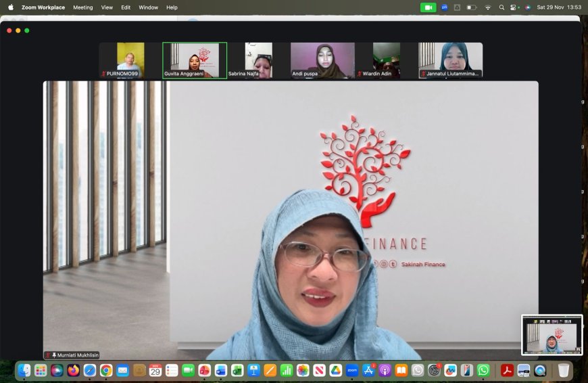Open Preview from the Dock
This screenshot has width=588, height=383.
coord(524,371)
